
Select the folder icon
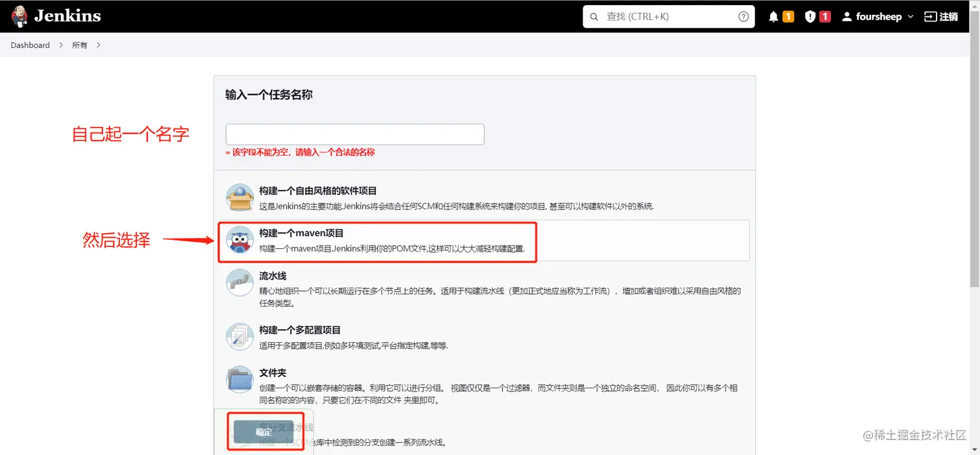pyautogui.click(x=239, y=379)
